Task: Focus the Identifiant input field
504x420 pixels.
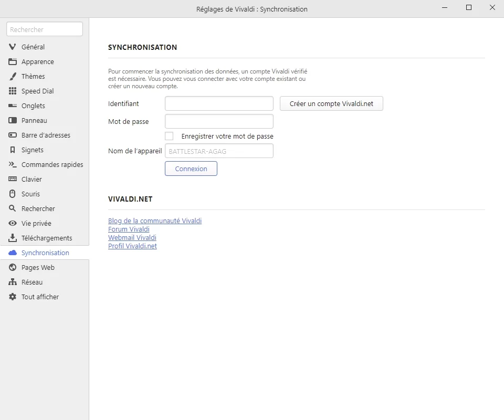Action: click(x=219, y=103)
